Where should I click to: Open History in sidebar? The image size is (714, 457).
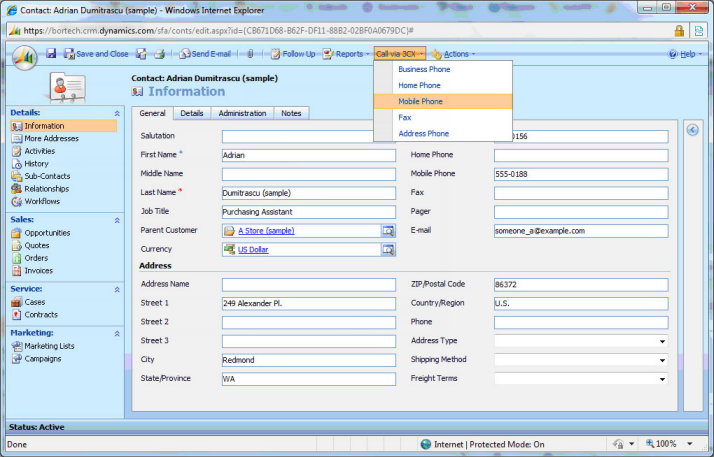[30, 163]
